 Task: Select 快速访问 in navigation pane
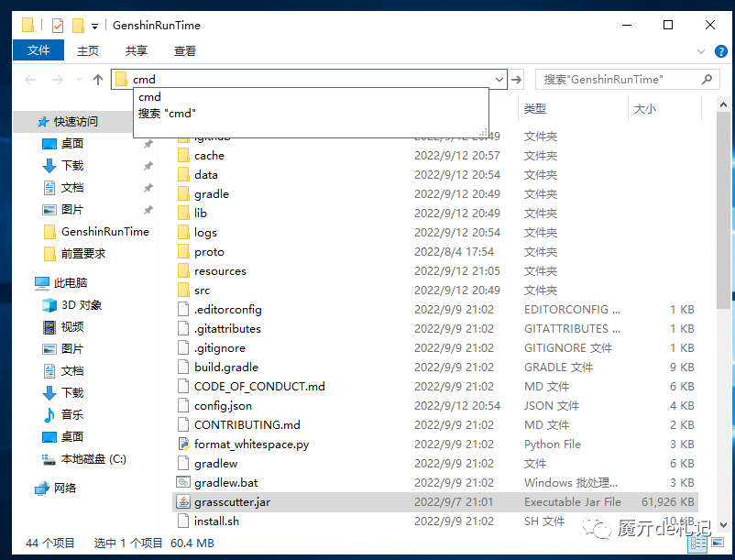75,122
